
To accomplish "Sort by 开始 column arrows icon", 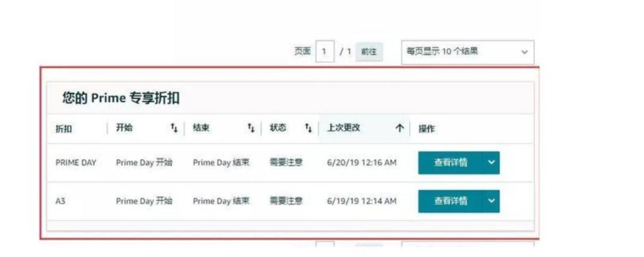I will point(174,128).
